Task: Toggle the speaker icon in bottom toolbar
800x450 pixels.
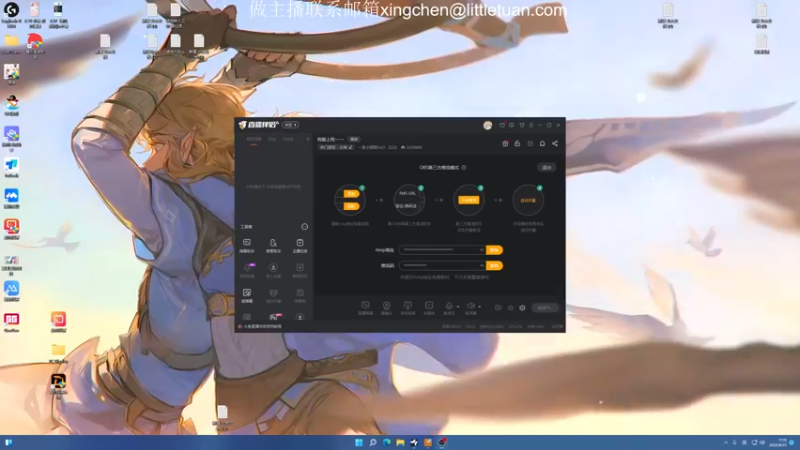Action: 470,307
